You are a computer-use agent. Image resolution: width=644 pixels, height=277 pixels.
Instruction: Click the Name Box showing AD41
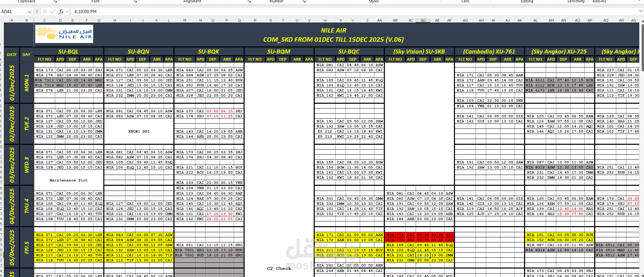coord(14,12)
